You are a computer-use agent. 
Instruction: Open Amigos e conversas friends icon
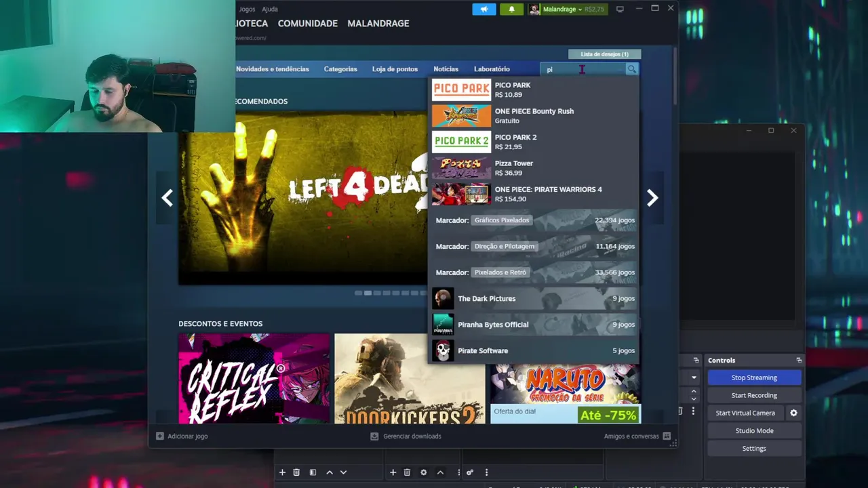[667, 436]
